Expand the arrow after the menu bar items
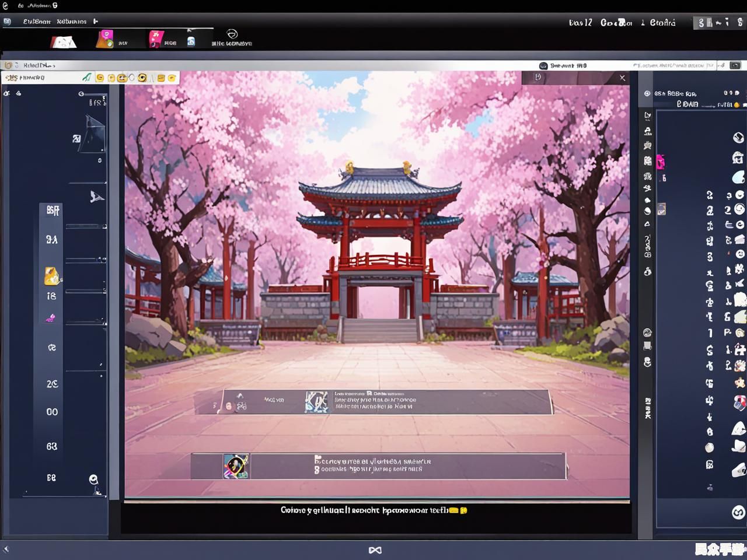Screen dimensions: 747x560 tap(96, 22)
